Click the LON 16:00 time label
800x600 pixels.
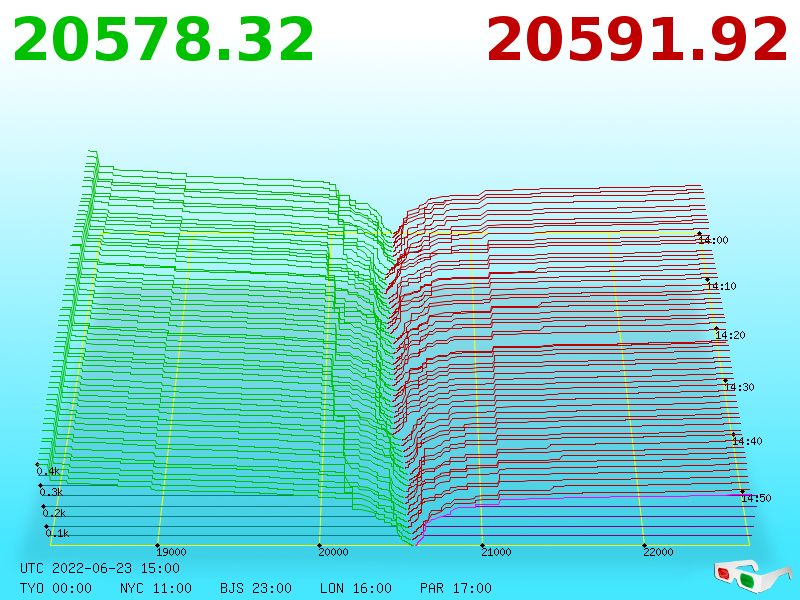coord(356,588)
